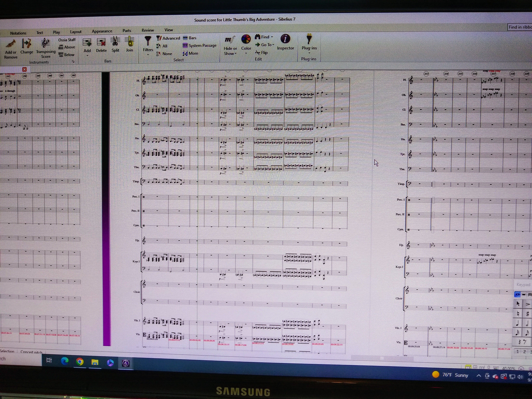
Task: Click the Add bars icon
Action: click(87, 43)
